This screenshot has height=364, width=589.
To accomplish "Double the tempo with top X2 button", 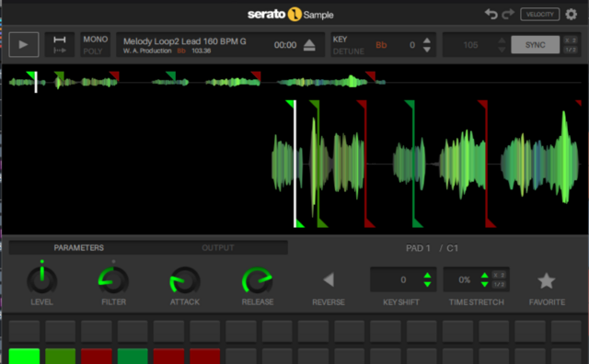I will pos(571,40).
